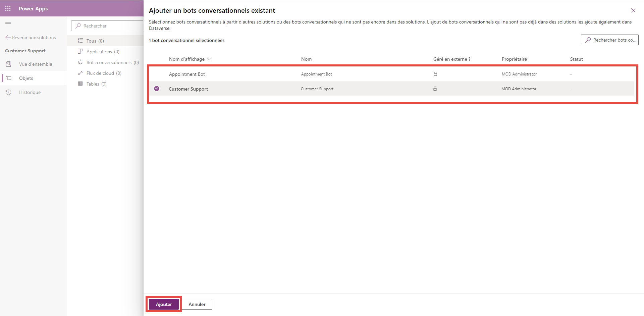Click the Applications icon in object list
This screenshot has width=644, height=316.
80,52
